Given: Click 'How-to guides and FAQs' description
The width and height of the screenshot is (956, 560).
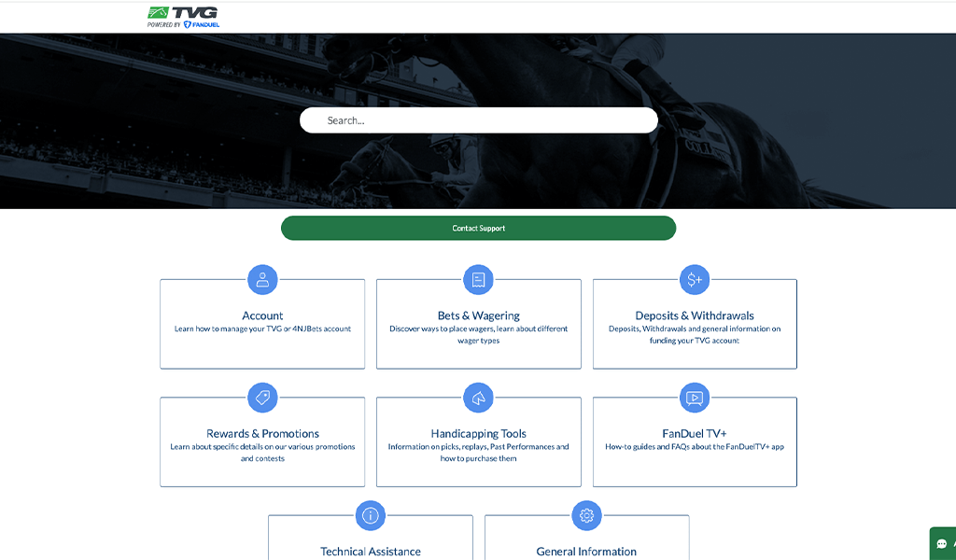Looking at the screenshot, I should coord(695,447).
